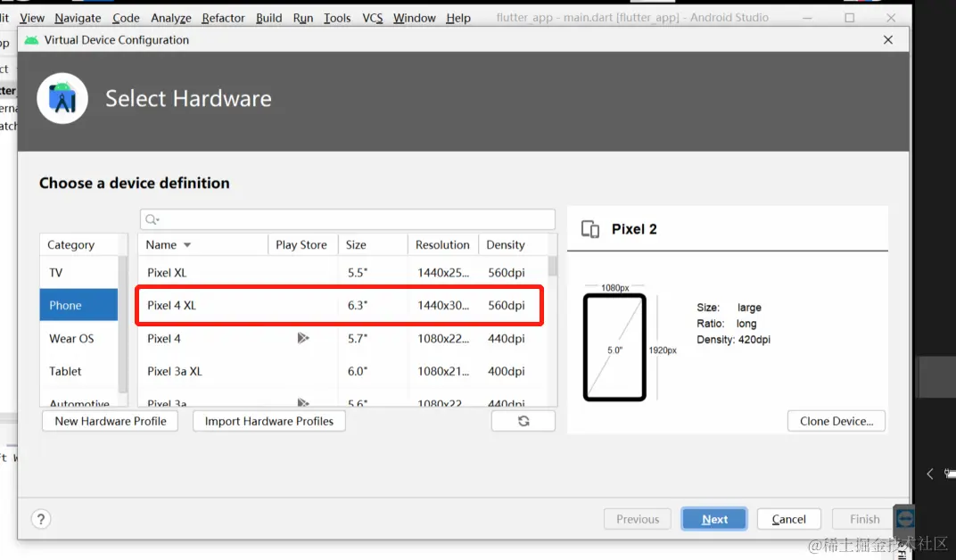Select the TV category
The image size is (956, 560).
tap(78, 272)
